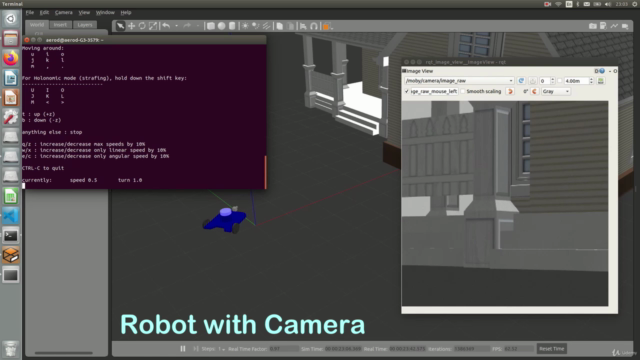Screen dimensions: 640x360
Task: Switch to the World tab
Action: (37, 24)
